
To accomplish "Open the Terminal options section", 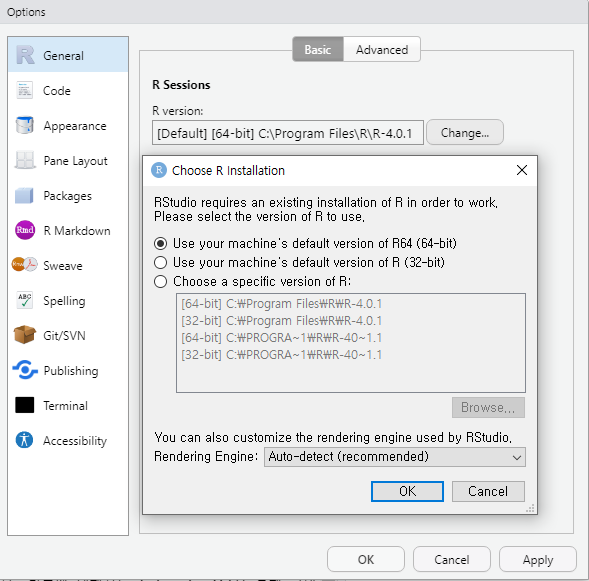I will click(x=68, y=405).
